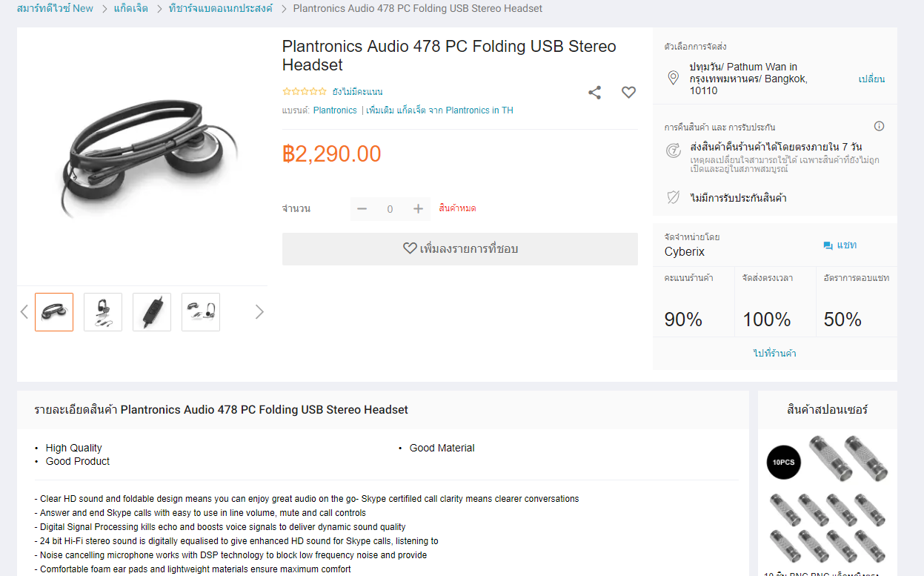
Task: Show previous thumbnails with left arrow
Action: click(24, 311)
